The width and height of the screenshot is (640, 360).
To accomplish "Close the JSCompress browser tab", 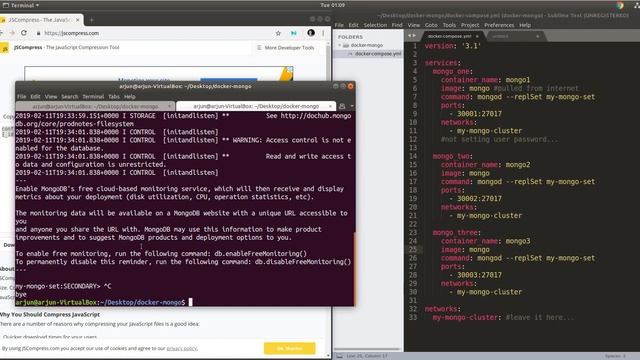I will 78,20.
